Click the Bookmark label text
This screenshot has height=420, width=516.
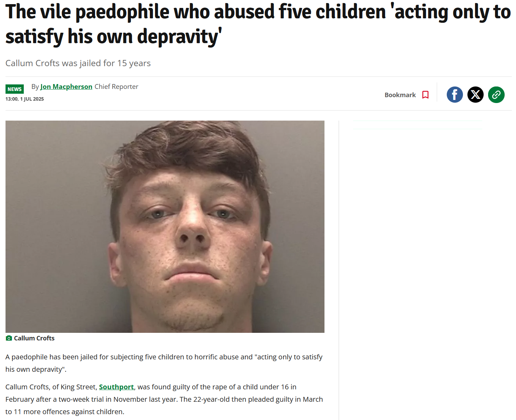pos(400,95)
